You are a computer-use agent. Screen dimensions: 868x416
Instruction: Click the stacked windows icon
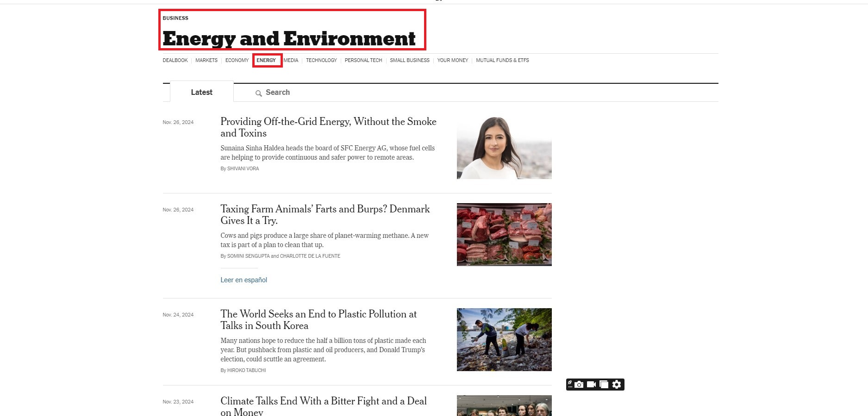(x=604, y=385)
